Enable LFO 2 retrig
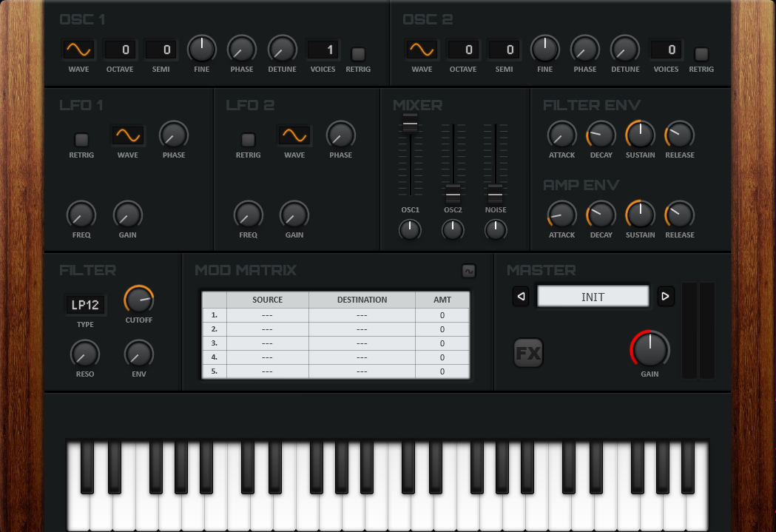This screenshot has width=776, height=532. pos(248,140)
